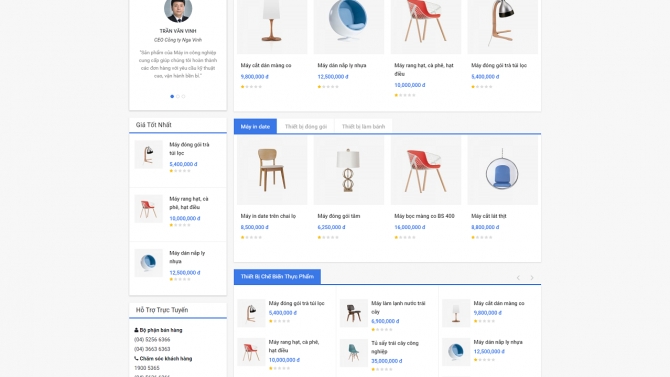Open Máy rang hạt, cà phê top product link

[x=423, y=69]
